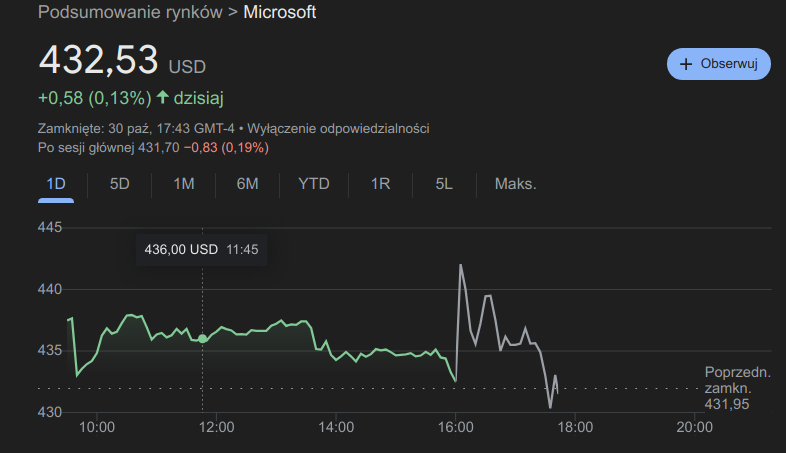This screenshot has height=453, width=786.
Task: Click the after-hours peak on gray line
Action: point(460,265)
